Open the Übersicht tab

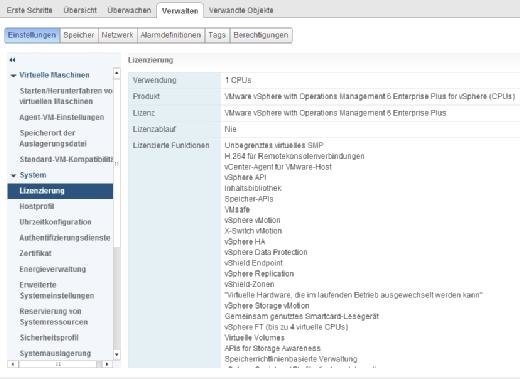[80, 10]
